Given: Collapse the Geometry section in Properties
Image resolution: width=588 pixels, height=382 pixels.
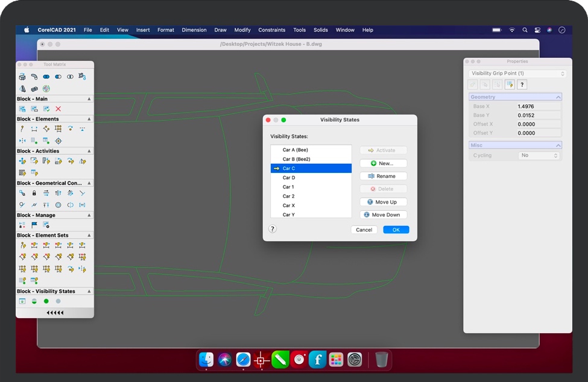Looking at the screenshot, I should [x=558, y=97].
